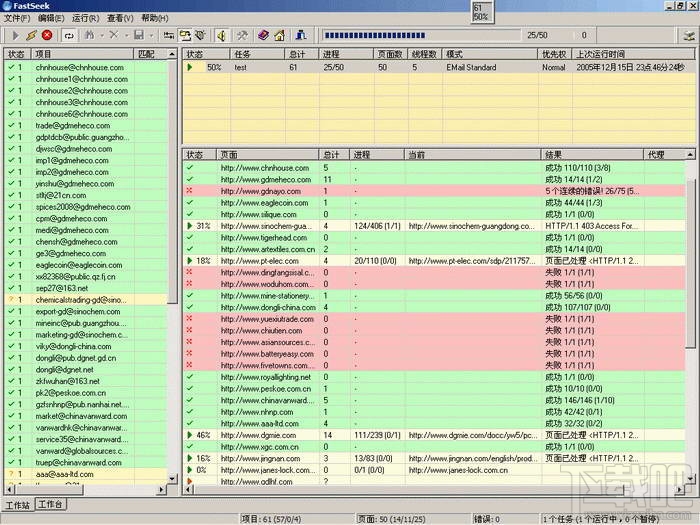This screenshot has width=700, height=525.
Task: Open the purple help book icon
Action: (x=263, y=35)
